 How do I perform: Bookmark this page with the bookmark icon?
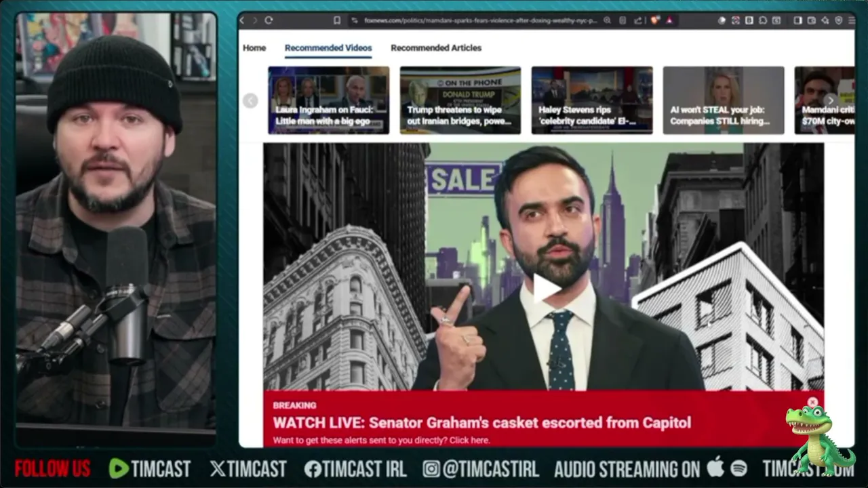pyautogui.click(x=337, y=20)
